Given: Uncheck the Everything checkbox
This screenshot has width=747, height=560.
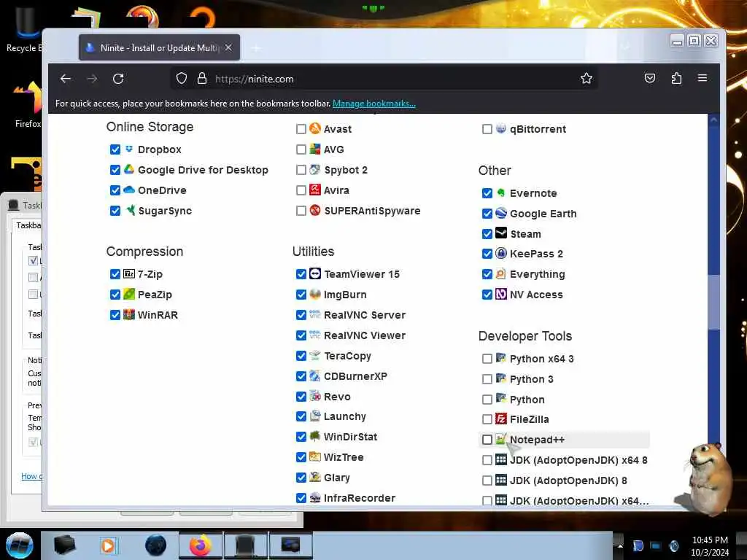Looking at the screenshot, I should coord(487,274).
